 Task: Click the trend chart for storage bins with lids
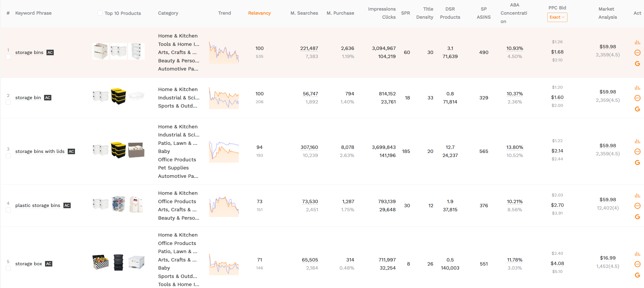224,151
